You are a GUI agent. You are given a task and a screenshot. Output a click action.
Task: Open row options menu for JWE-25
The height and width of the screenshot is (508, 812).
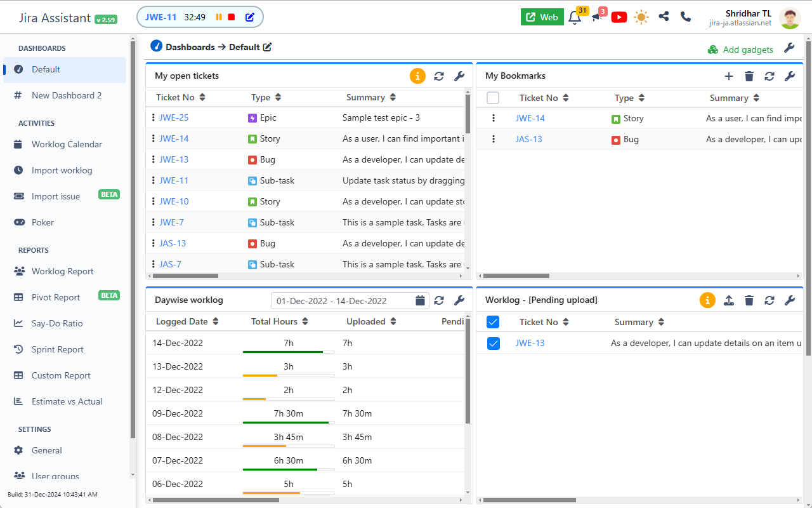coord(153,117)
